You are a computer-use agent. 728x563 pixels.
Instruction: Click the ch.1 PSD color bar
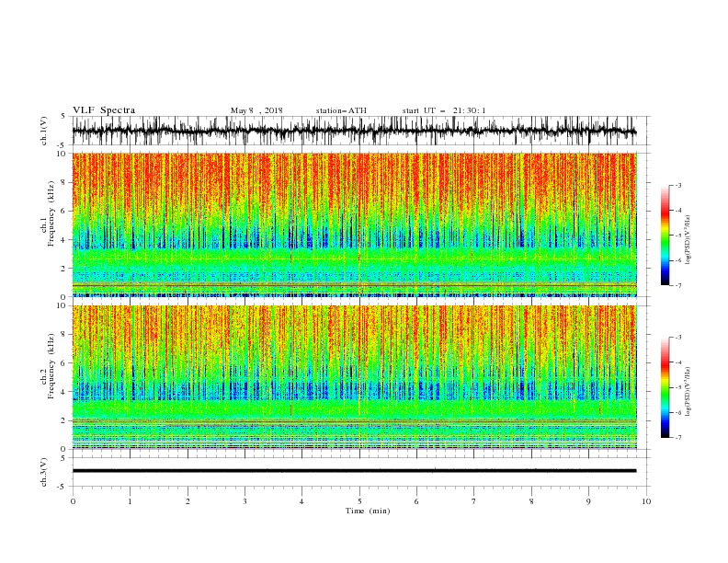click(665, 236)
